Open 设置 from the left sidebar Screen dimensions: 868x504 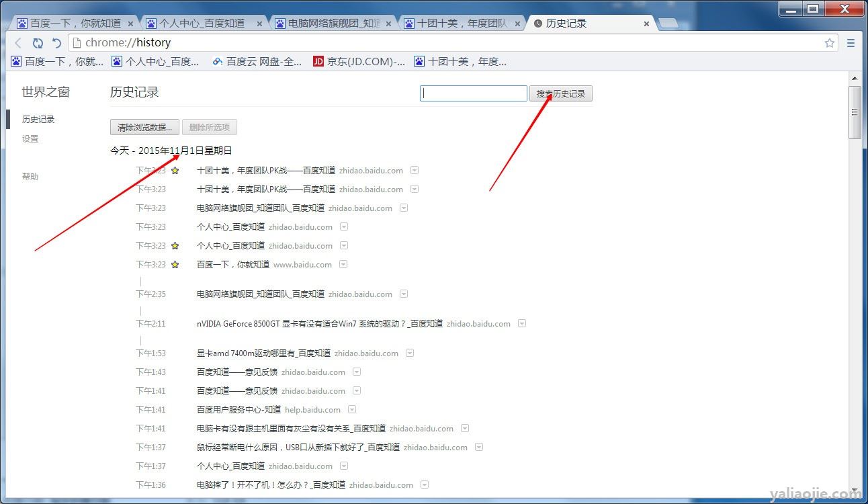30,139
